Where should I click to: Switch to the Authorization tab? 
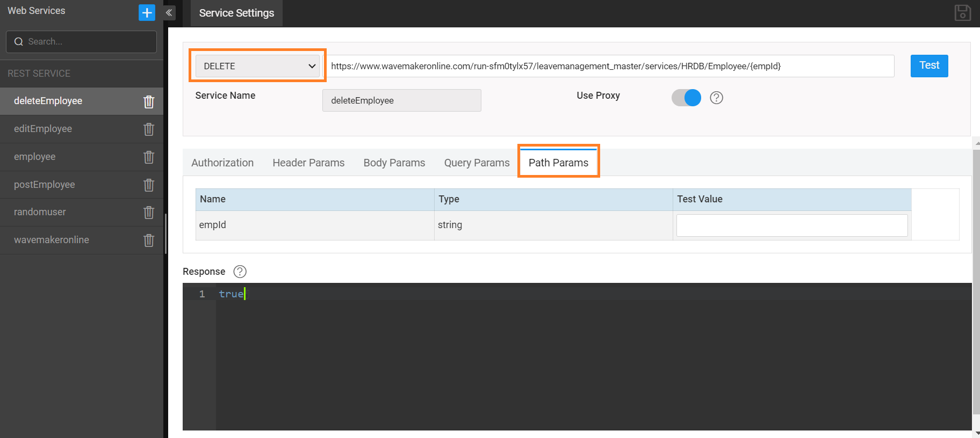pos(222,163)
